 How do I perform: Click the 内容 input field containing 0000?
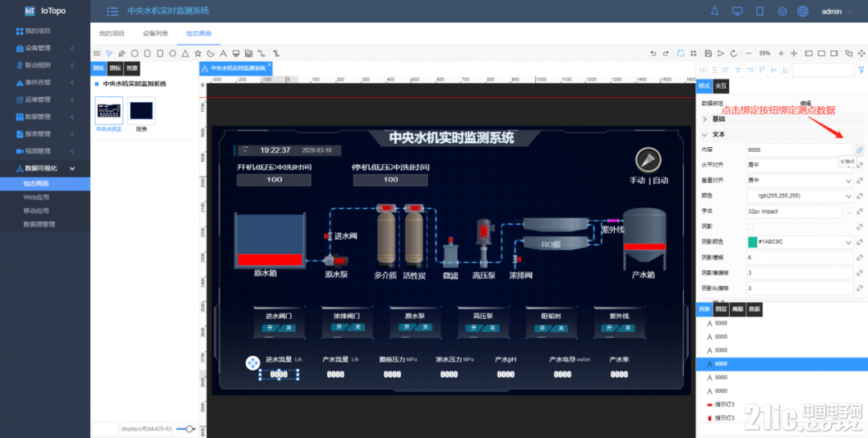[x=800, y=149]
